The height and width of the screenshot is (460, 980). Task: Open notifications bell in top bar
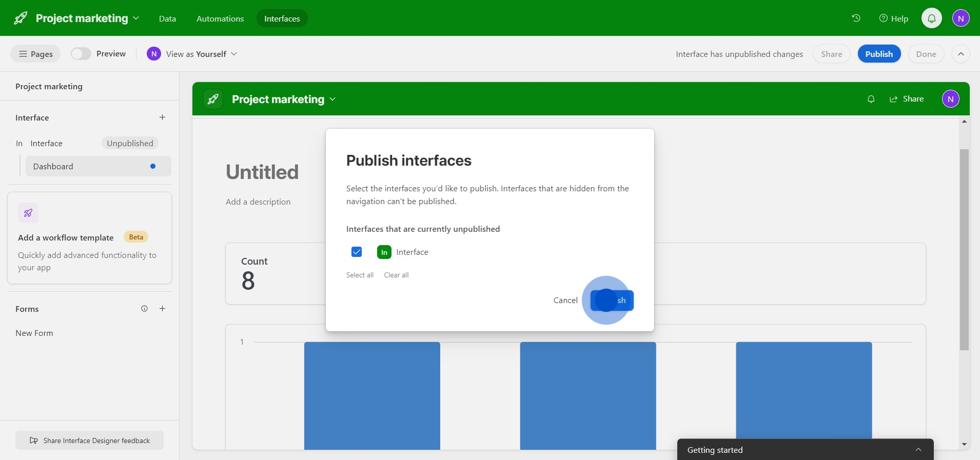(932, 18)
